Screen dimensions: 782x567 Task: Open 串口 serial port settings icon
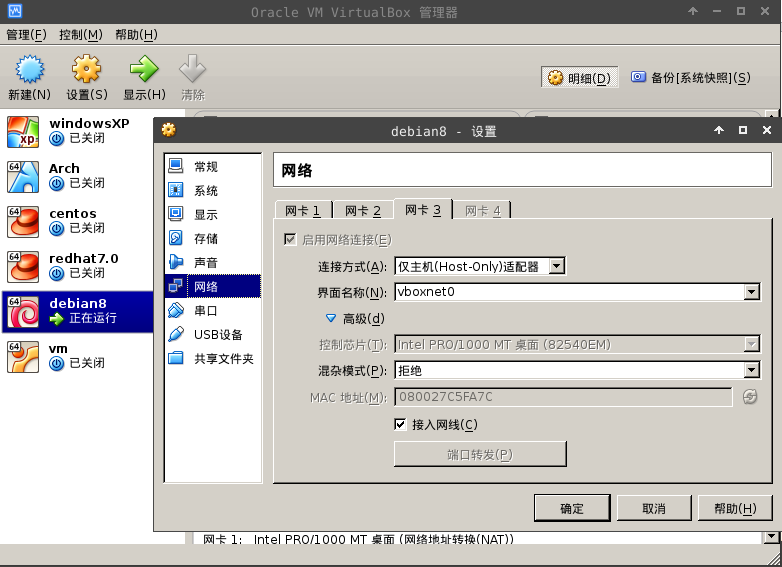176,310
